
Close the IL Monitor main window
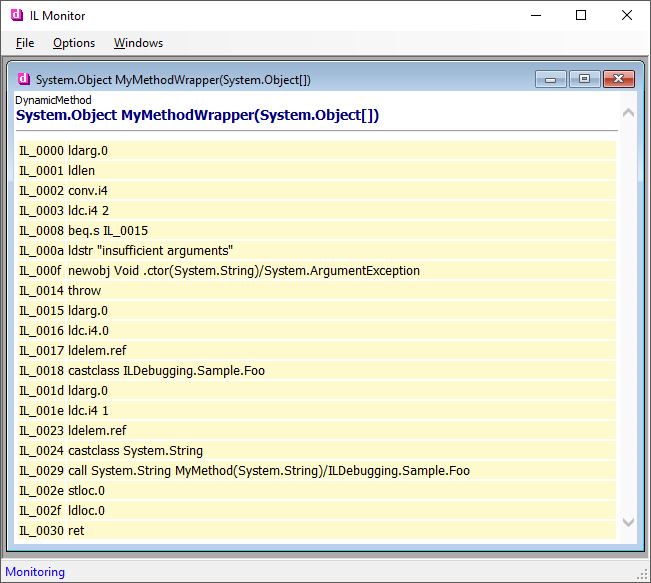point(627,15)
